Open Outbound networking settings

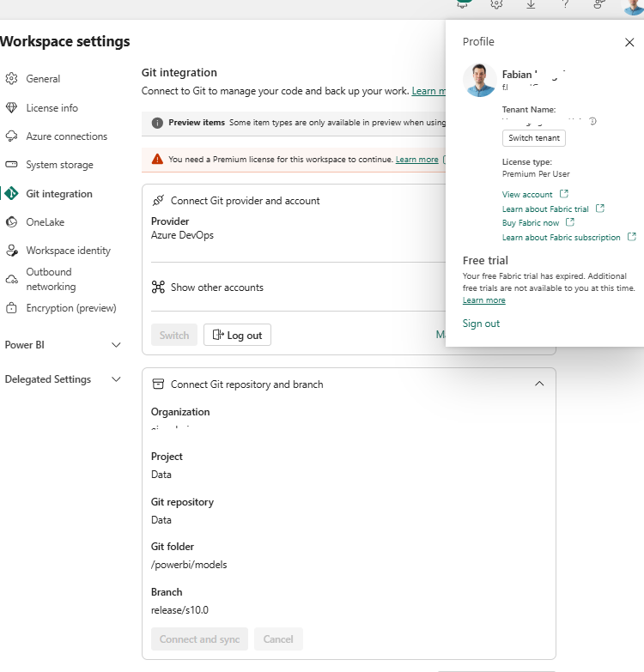(51, 279)
